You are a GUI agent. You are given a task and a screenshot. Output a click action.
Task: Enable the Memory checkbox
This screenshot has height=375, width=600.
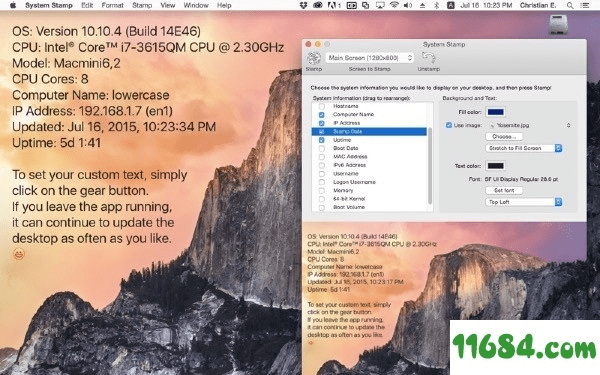pos(322,191)
